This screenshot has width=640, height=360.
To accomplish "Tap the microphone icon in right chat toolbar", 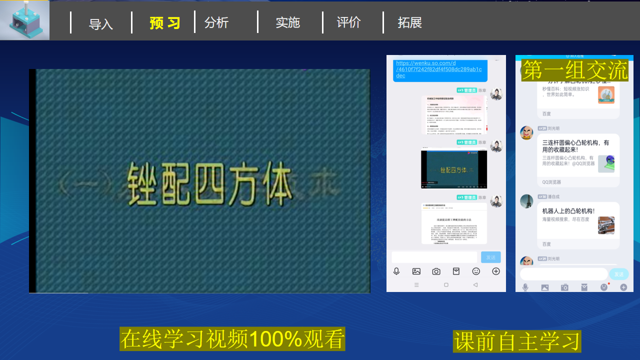I will pyautogui.click(x=525, y=288).
